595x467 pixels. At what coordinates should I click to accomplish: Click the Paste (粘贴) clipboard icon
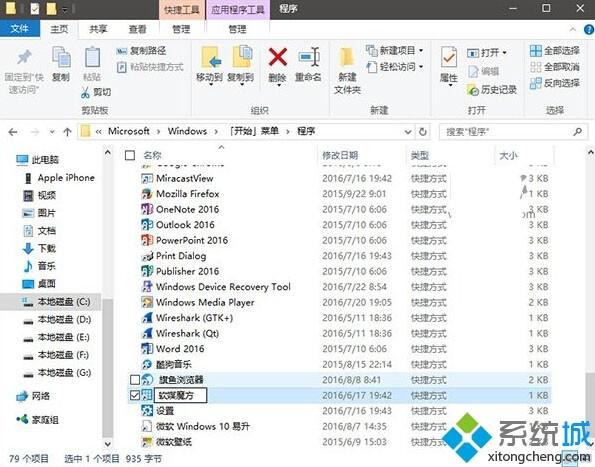pyautogui.click(x=92, y=58)
